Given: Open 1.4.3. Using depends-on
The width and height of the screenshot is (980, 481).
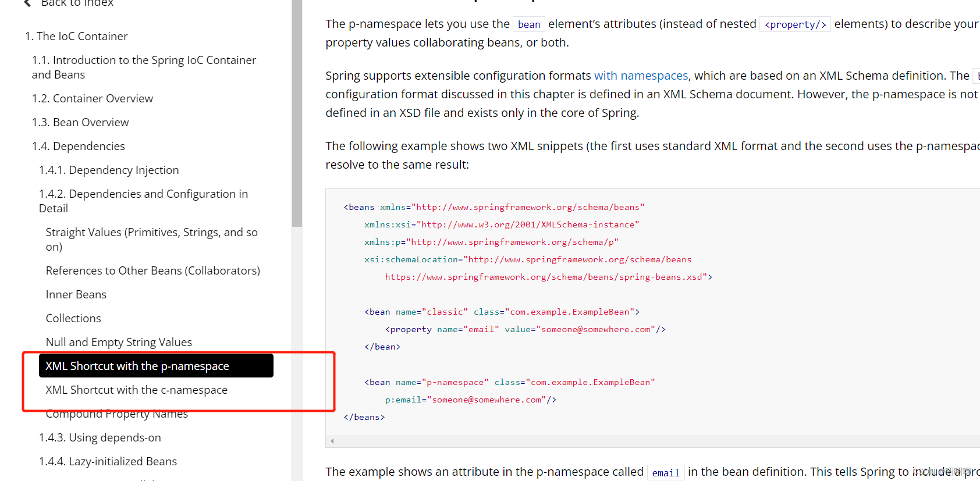Looking at the screenshot, I should coord(100,437).
